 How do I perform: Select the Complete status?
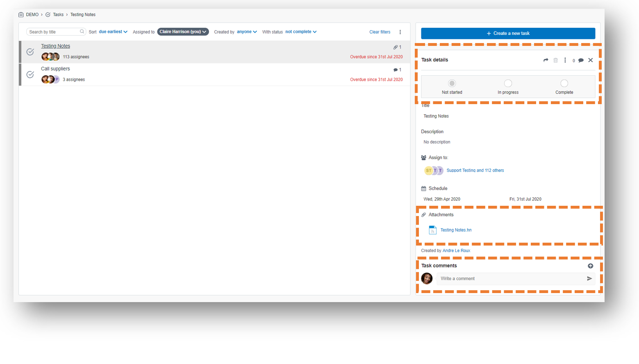point(564,83)
